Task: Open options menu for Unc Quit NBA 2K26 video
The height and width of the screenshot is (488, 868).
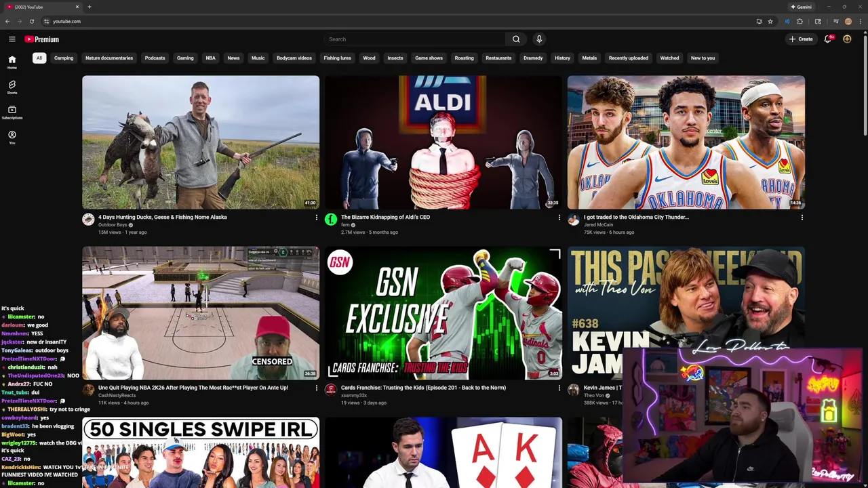Action: coord(316,388)
